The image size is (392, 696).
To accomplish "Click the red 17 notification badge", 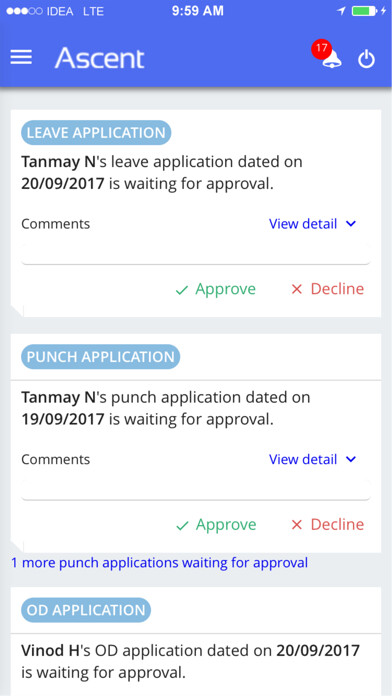I will (321, 49).
